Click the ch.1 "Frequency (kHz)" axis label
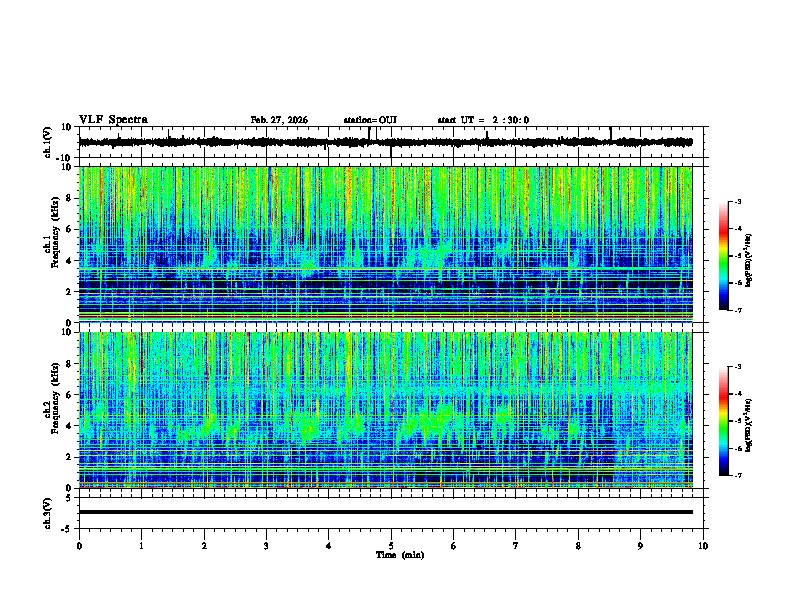The image size is (792, 612). tap(55, 232)
